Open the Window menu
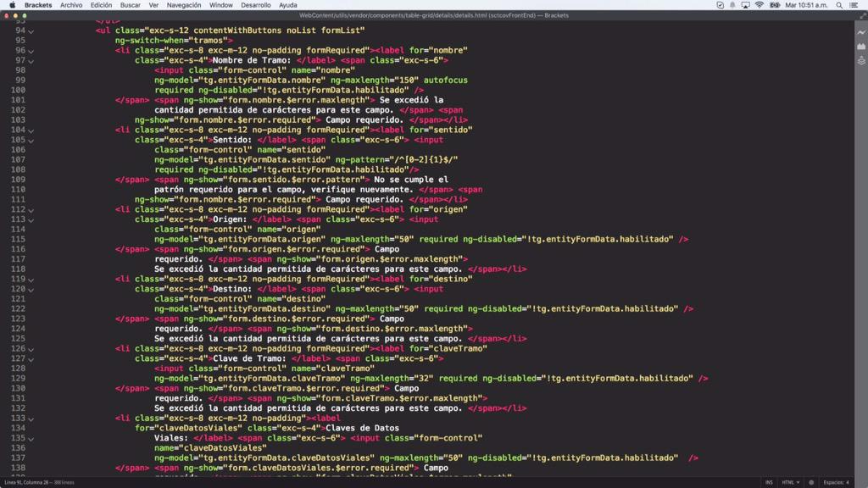 coord(221,5)
